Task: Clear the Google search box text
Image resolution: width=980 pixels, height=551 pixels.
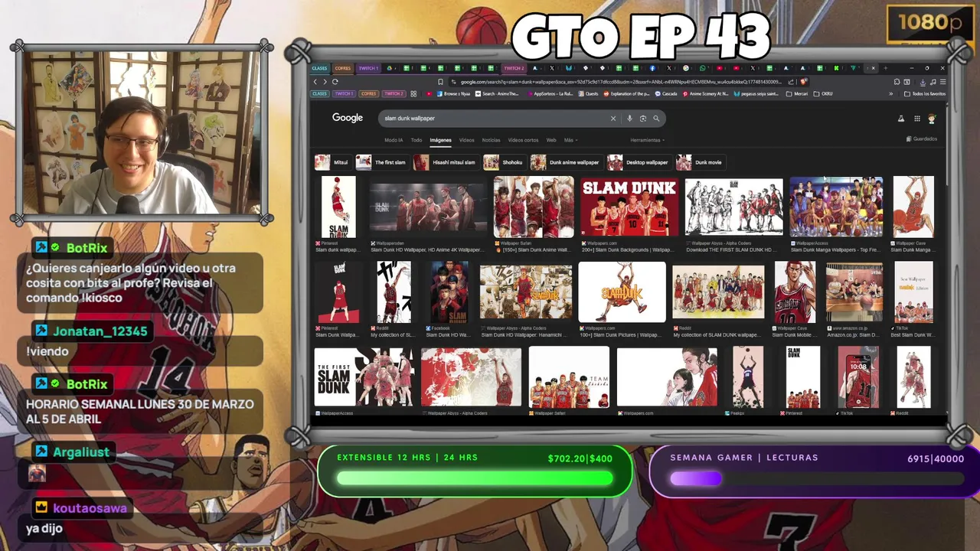Action: click(612, 119)
